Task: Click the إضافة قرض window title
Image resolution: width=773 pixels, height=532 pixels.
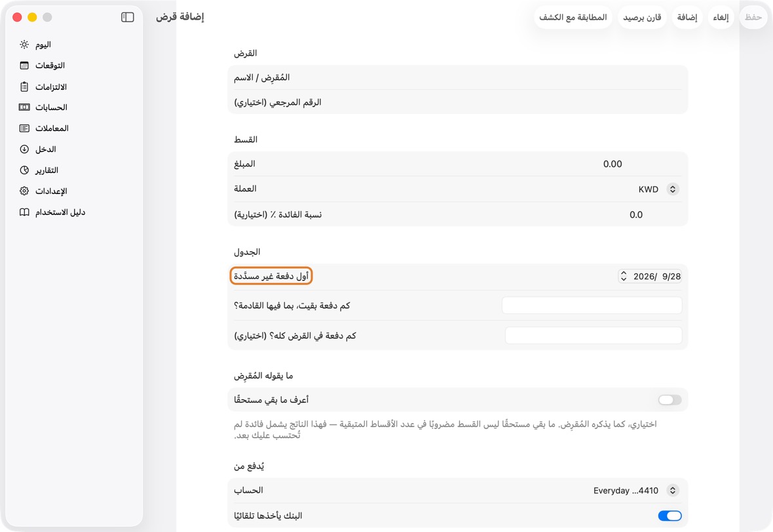Action: (x=180, y=17)
